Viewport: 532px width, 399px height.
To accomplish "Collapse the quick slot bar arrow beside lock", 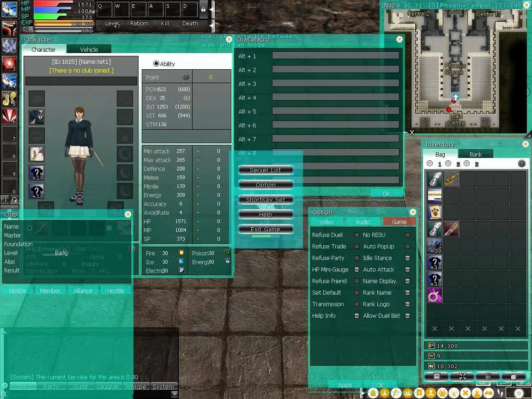I will click(212, 9).
